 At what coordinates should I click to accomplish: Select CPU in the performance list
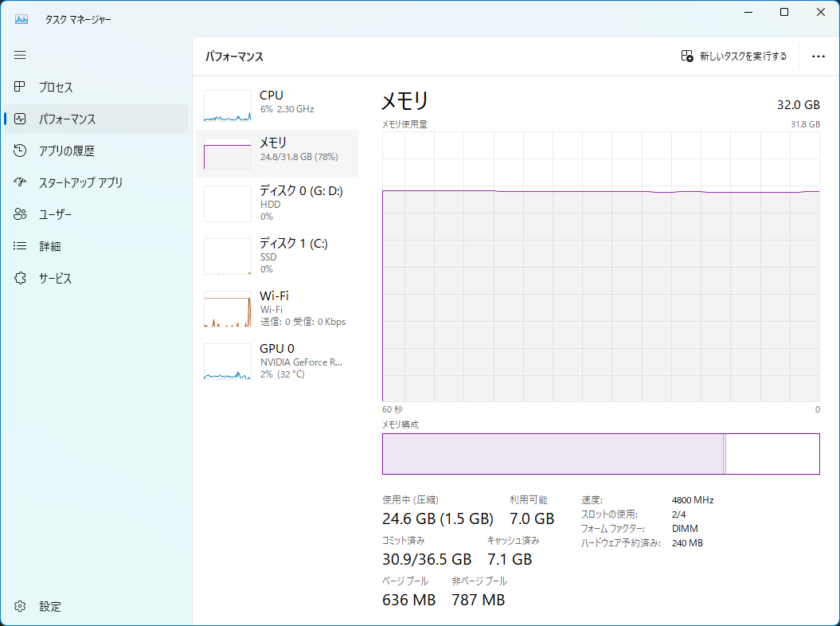click(x=279, y=102)
